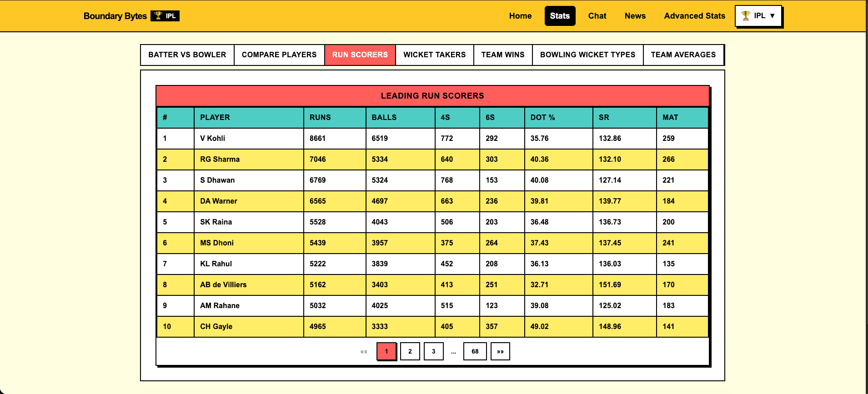868x394 pixels.
Task: Jump to page 68 of results
Action: [475, 351]
